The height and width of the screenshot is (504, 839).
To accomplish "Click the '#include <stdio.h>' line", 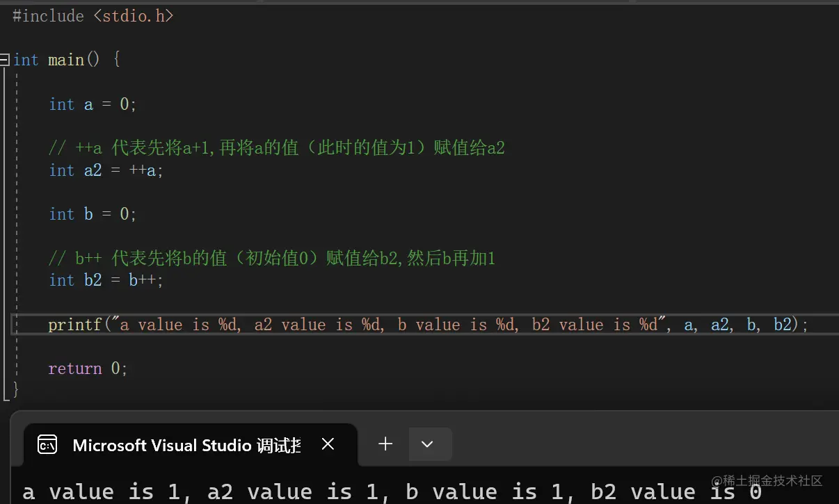I will point(93,16).
